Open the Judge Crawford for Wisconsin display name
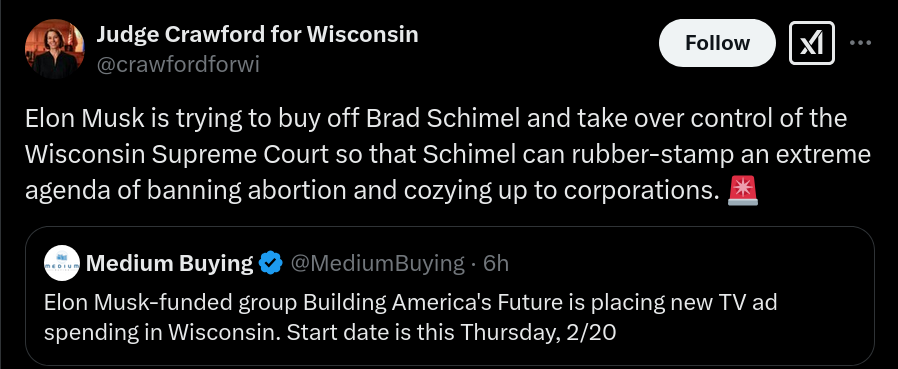The height and width of the screenshot is (369, 898). click(x=257, y=34)
